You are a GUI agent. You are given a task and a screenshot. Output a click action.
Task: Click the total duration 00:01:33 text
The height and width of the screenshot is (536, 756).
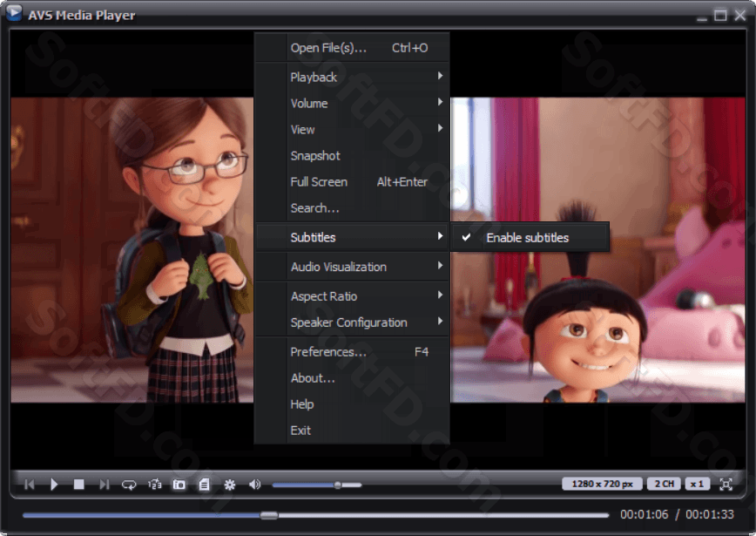(x=710, y=514)
